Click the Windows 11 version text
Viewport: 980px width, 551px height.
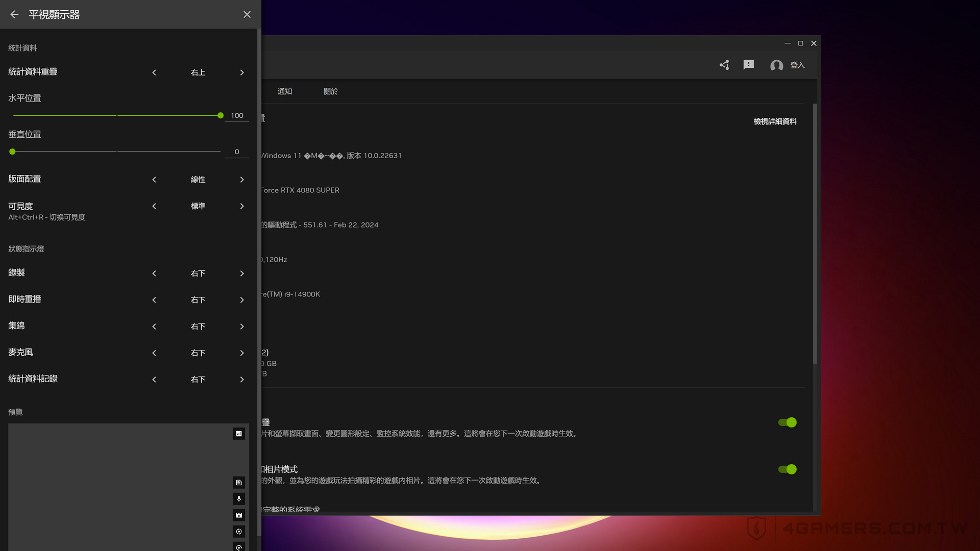click(x=331, y=156)
